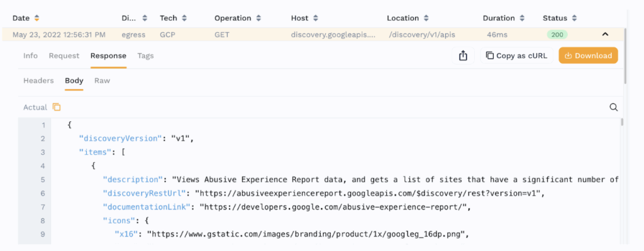644x251 pixels.
Task: Sort by Di... direction column arrows
Action: pyautogui.click(x=145, y=18)
